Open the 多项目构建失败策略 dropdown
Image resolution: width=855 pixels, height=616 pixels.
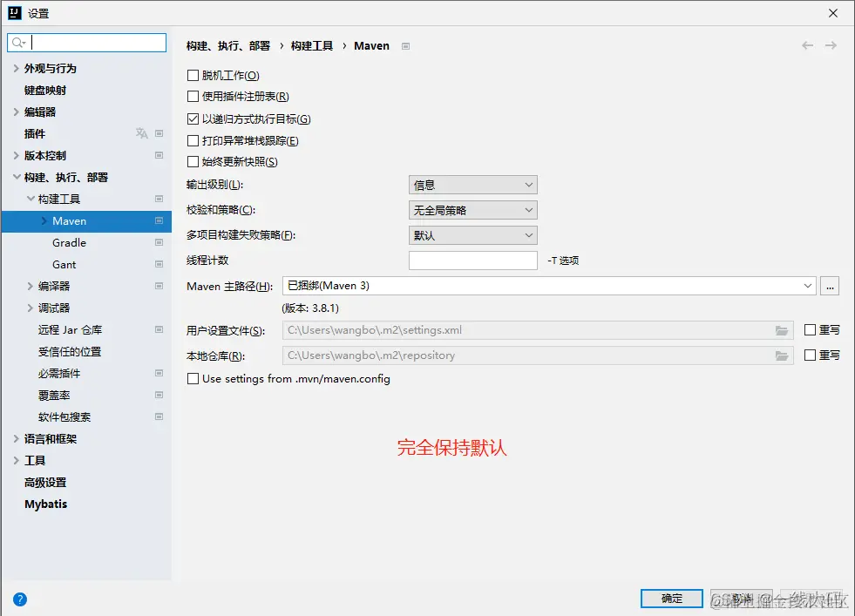click(472, 235)
